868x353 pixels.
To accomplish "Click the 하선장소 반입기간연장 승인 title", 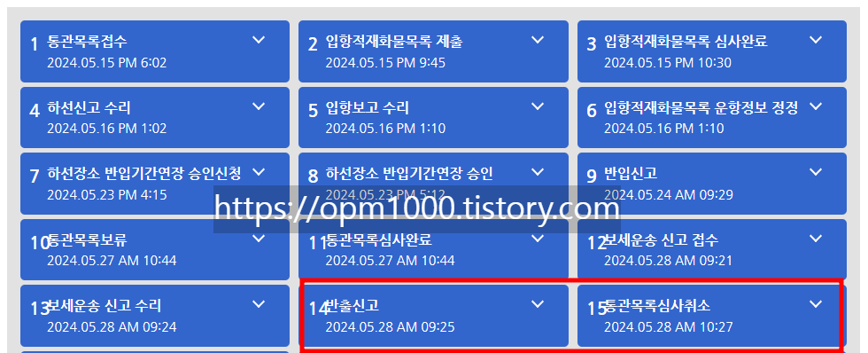I will tap(408, 174).
